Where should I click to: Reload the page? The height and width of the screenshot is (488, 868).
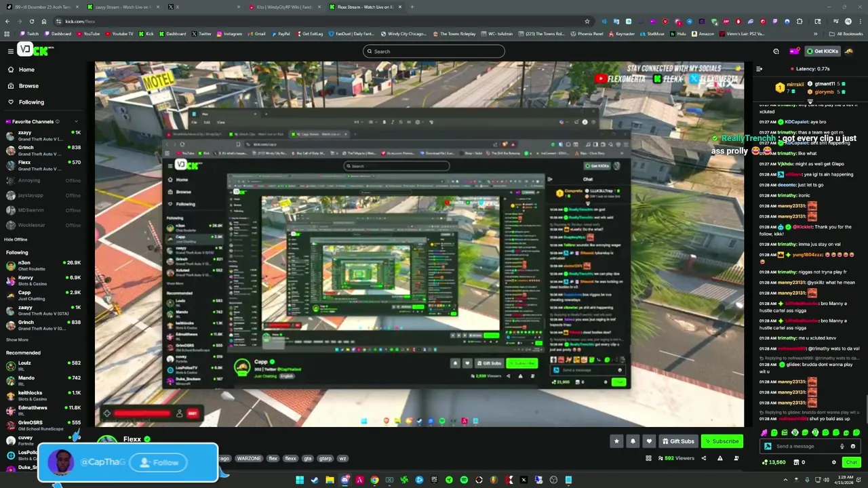(x=31, y=21)
